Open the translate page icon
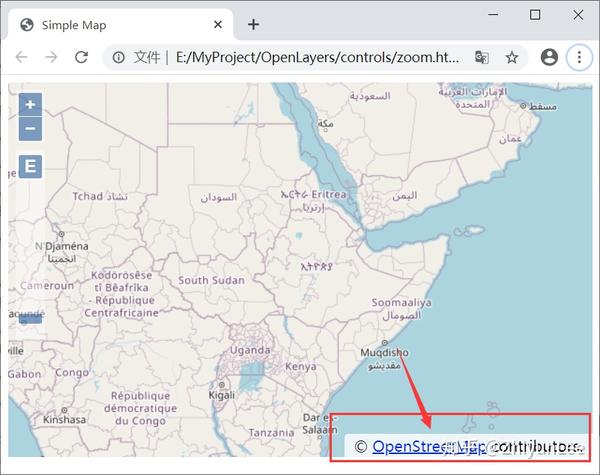Viewport: 600px width, 475px height. tap(482, 57)
